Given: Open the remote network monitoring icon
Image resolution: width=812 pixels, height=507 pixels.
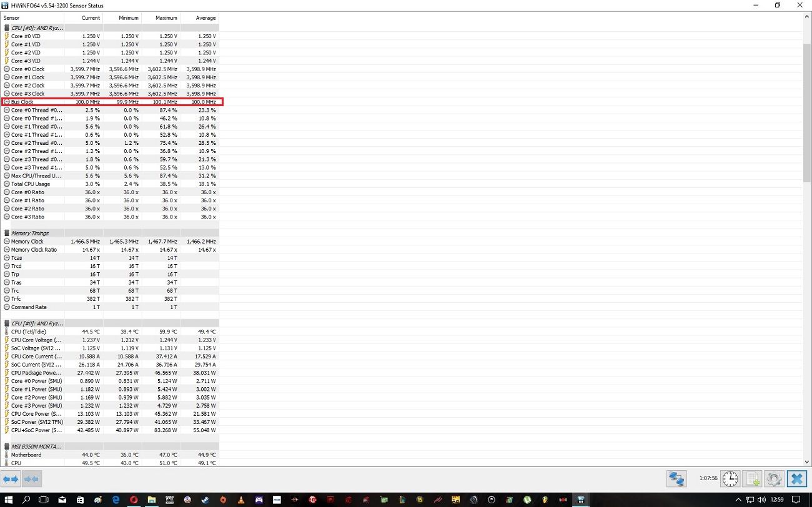Looking at the screenshot, I should [x=676, y=479].
